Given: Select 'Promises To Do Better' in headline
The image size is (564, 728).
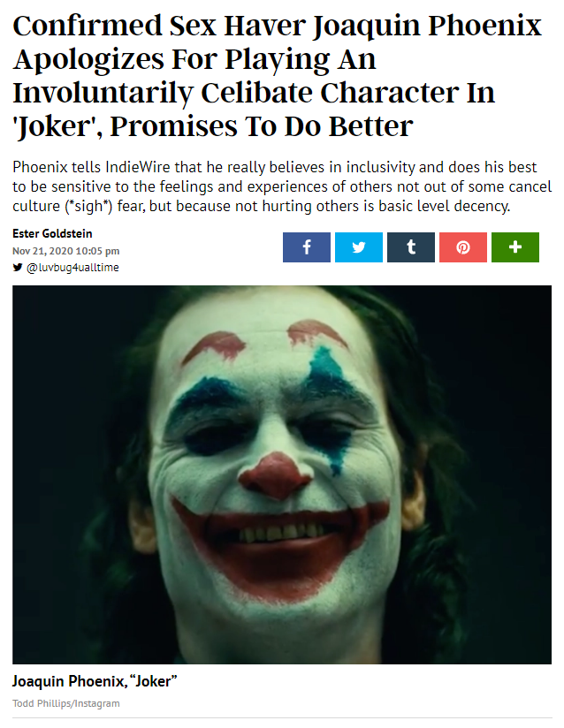Looking at the screenshot, I should pos(262,126).
